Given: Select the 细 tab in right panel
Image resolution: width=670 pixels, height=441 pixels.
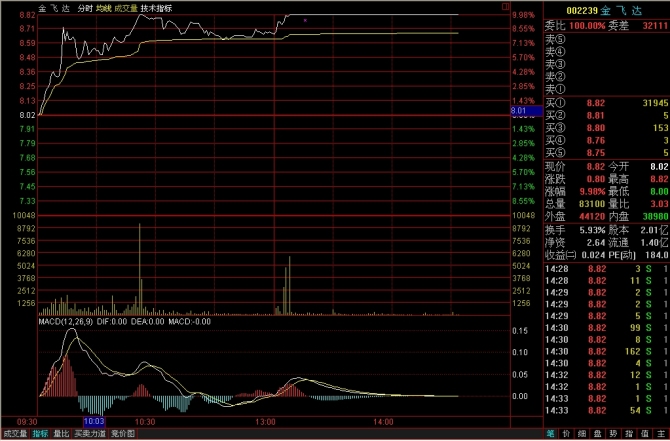Looking at the screenshot, I should click(x=583, y=434).
